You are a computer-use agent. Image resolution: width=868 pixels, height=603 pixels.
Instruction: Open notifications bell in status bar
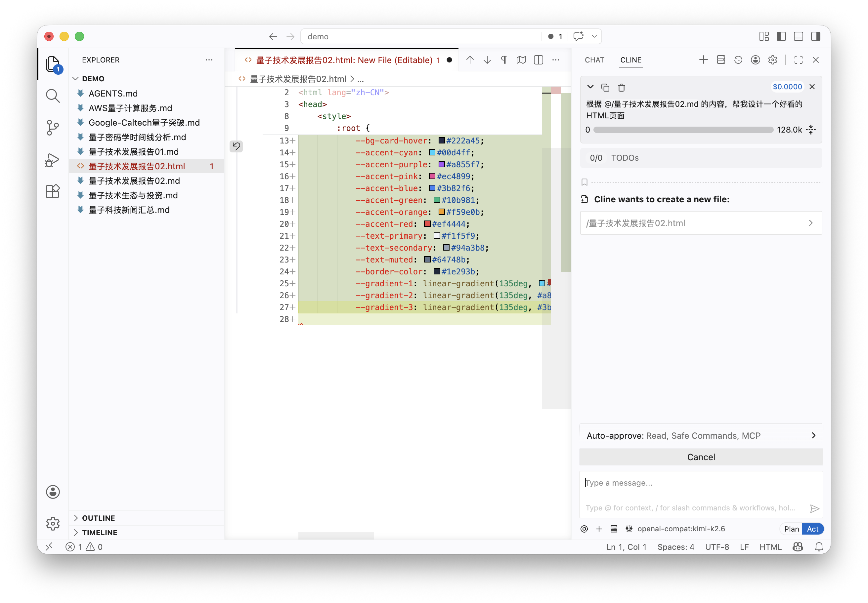(819, 547)
